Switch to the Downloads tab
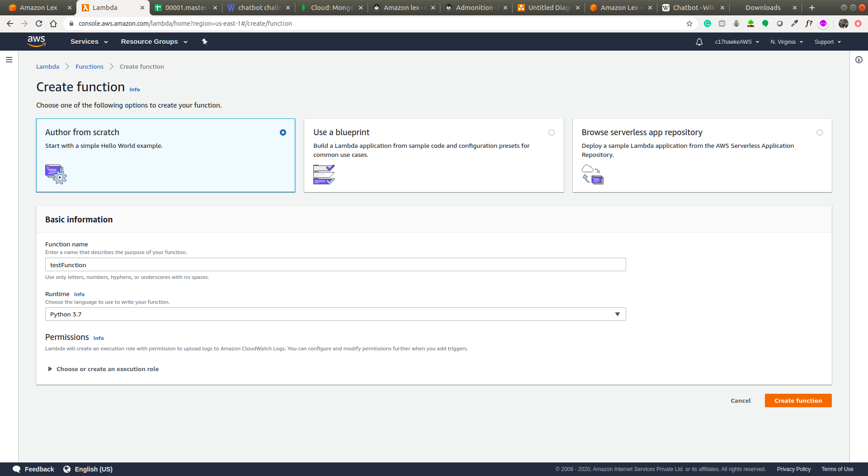 click(x=765, y=8)
